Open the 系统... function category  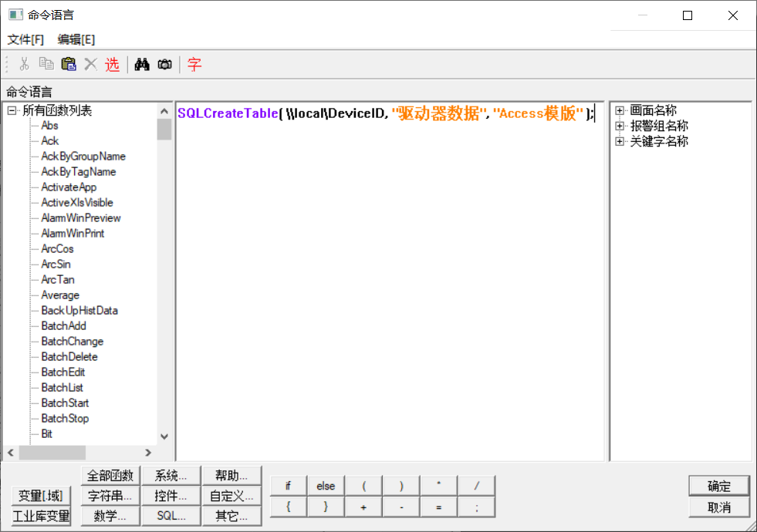[171, 476]
